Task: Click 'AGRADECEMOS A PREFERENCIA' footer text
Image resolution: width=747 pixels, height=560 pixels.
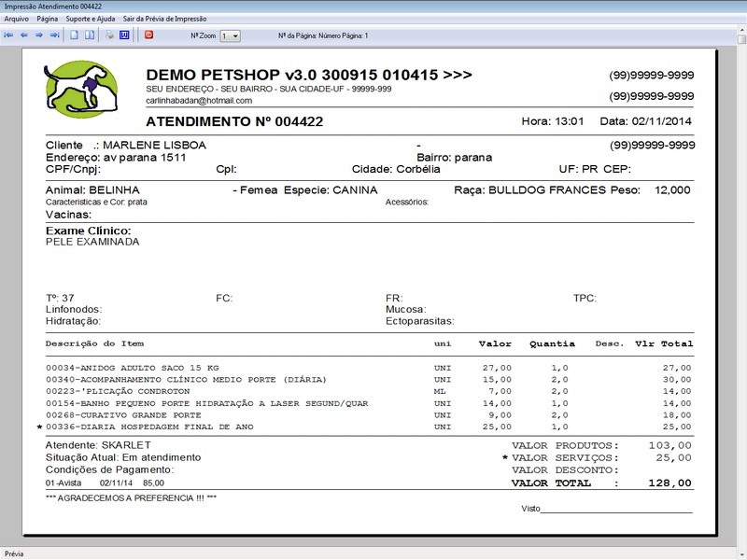Action: tap(131, 498)
